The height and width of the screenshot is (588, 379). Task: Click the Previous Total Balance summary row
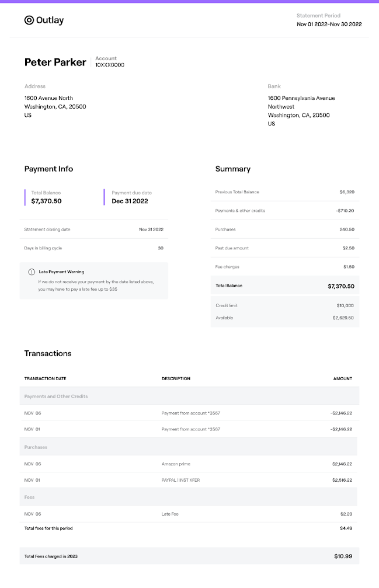(x=284, y=192)
